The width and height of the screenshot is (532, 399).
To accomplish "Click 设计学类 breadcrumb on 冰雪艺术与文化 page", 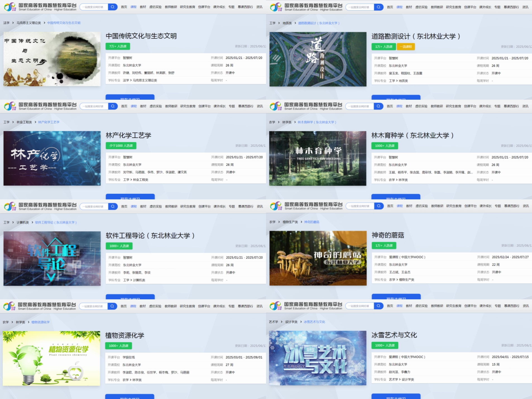I will tap(291, 322).
